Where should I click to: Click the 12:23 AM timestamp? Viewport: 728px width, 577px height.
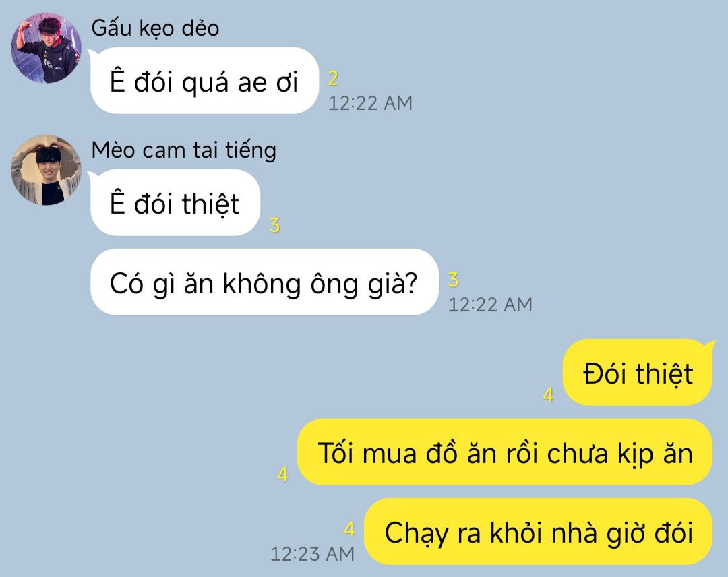click(x=312, y=554)
